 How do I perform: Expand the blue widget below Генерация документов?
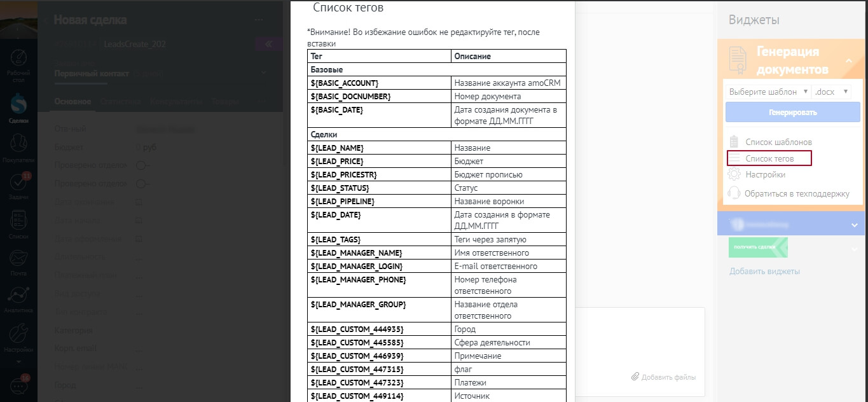pyautogui.click(x=854, y=225)
